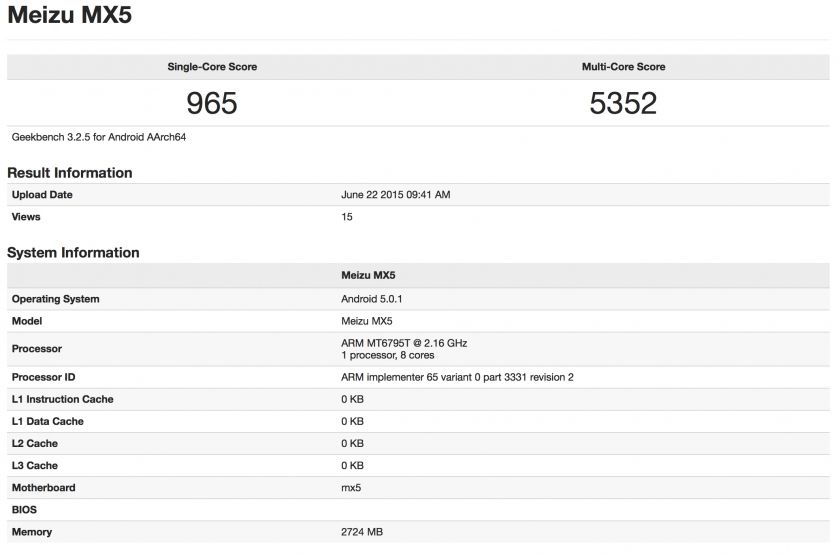
Task: Click the Upload Date row label
Action: click(42, 195)
